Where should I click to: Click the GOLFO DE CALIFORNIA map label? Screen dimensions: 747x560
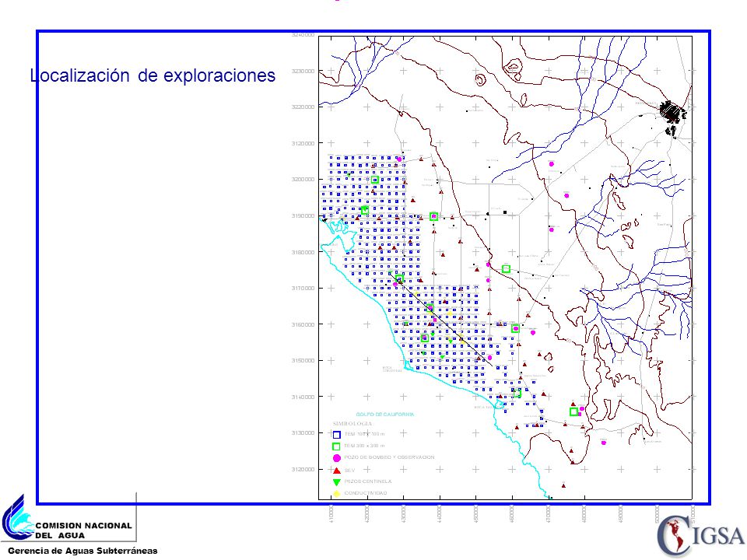click(x=385, y=415)
